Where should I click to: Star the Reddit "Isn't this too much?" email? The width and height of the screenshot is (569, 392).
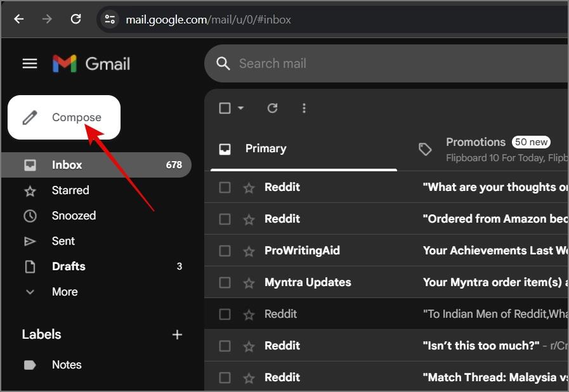[x=249, y=346]
